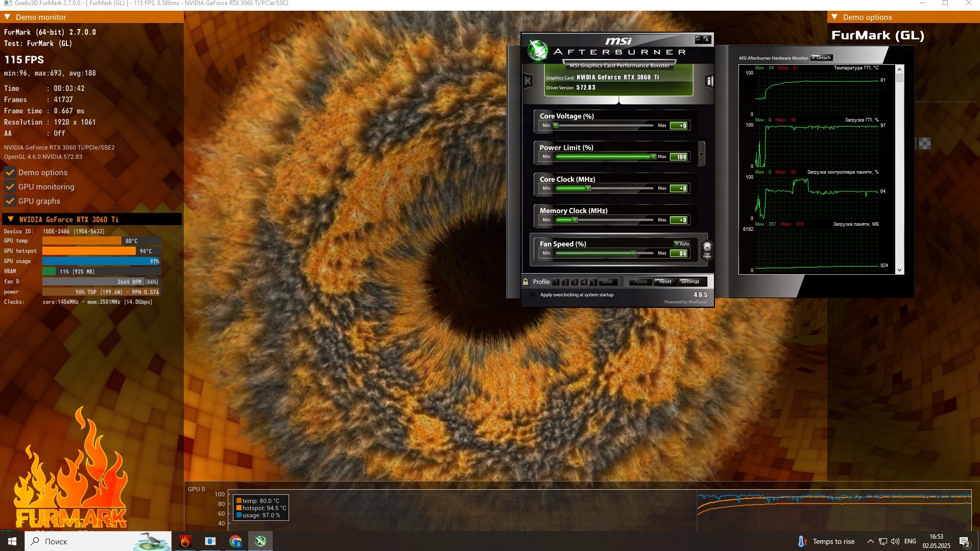Image resolution: width=980 pixels, height=551 pixels.
Task: Click the Memory Clock slider handle
Action: coord(575,220)
